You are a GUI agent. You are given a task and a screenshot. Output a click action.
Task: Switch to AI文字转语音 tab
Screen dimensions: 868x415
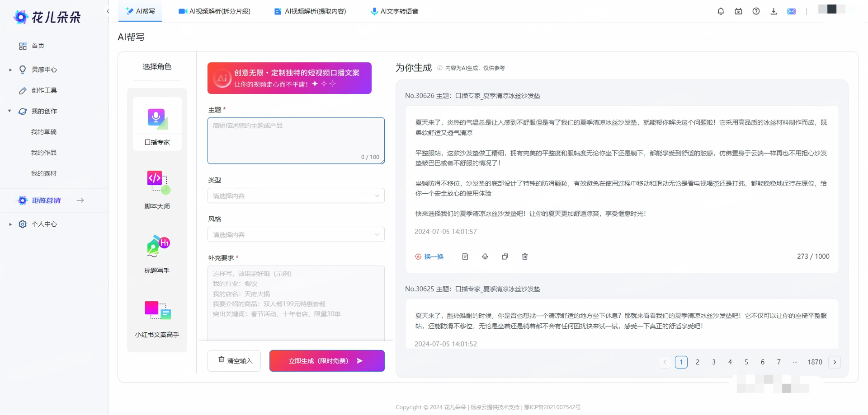(x=395, y=11)
